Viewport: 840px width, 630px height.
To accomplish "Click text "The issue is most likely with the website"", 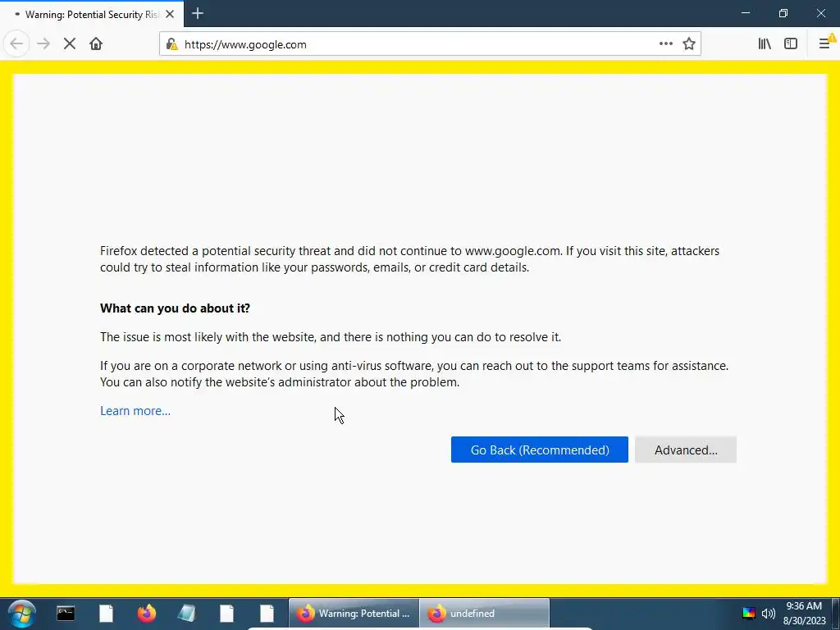I will pyautogui.click(x=208, y=337).
